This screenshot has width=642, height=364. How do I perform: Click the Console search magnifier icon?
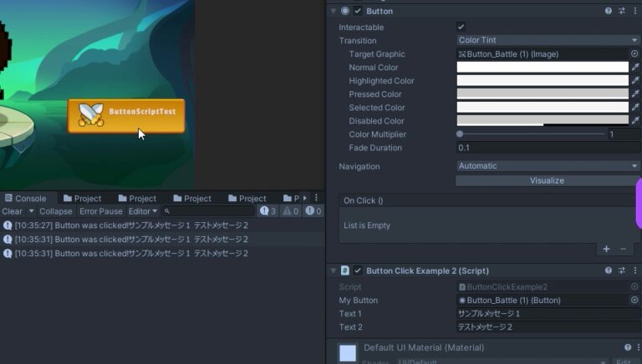tap(167, 211)
